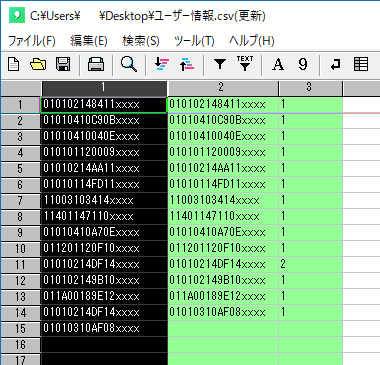Viewport: 380px width, 365px height.
Task: Click cell 01010310AF08xxxx in row 14 column 2
Action: (x=223, y=313)
